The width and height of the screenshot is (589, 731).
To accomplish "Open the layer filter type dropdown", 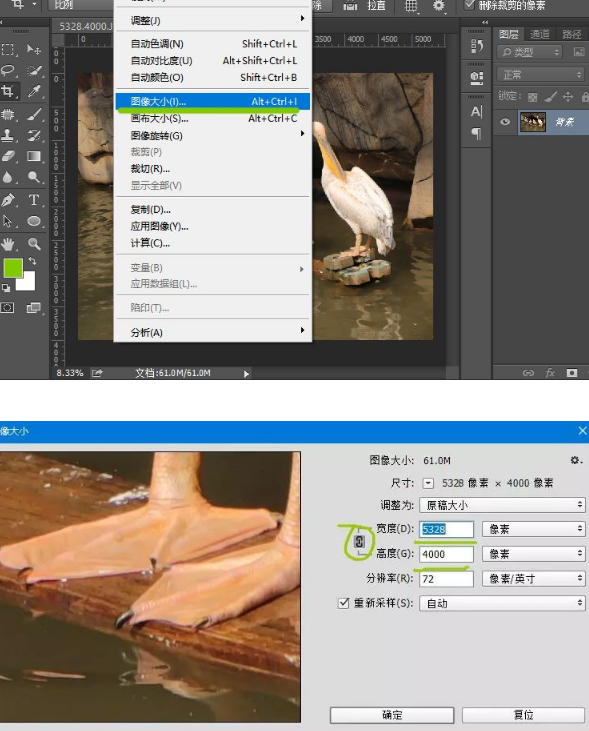I will (530, 52).
